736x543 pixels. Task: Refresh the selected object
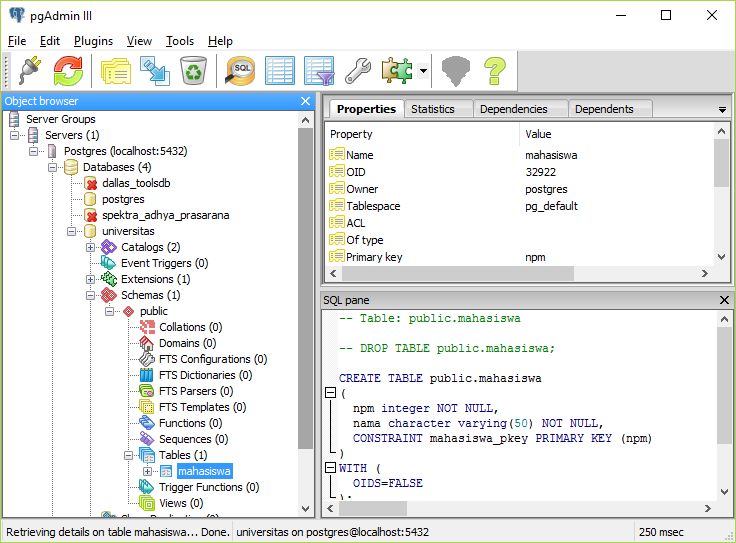68,71
